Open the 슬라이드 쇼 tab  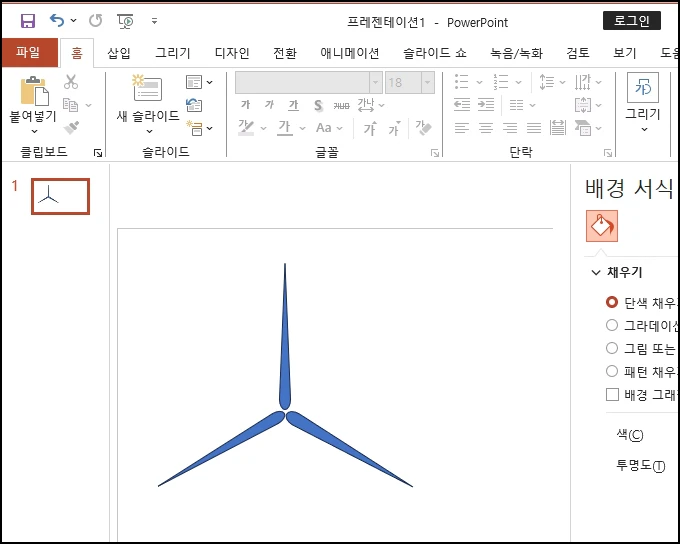435,53
